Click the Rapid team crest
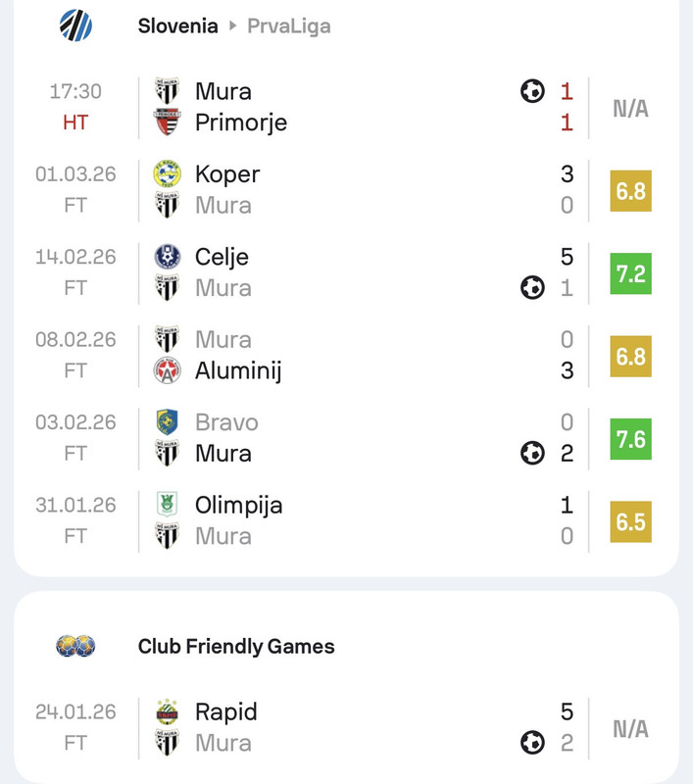The image size is (693, 784). click(168, 711)
